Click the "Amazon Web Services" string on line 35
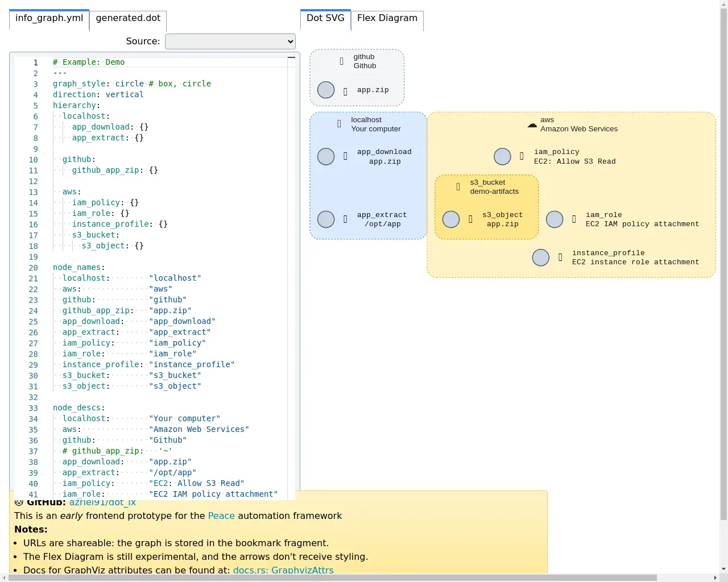 (x=199, y=430)
